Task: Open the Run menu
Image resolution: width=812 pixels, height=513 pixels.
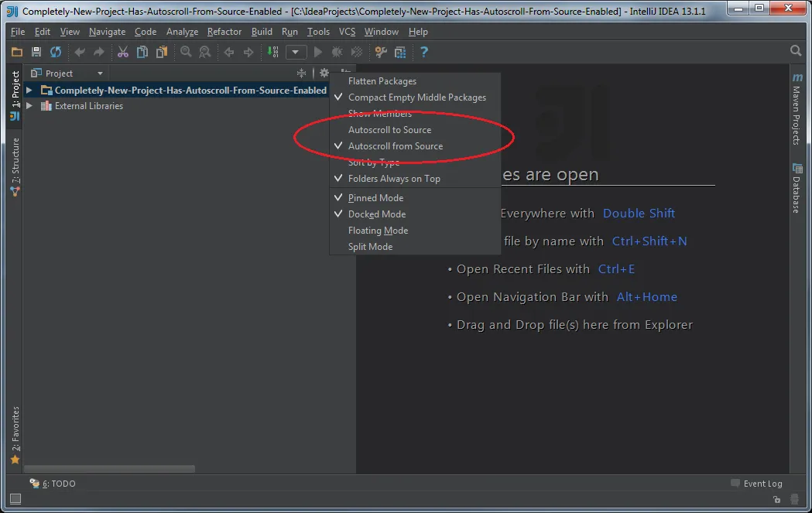Action: point(290,32)
